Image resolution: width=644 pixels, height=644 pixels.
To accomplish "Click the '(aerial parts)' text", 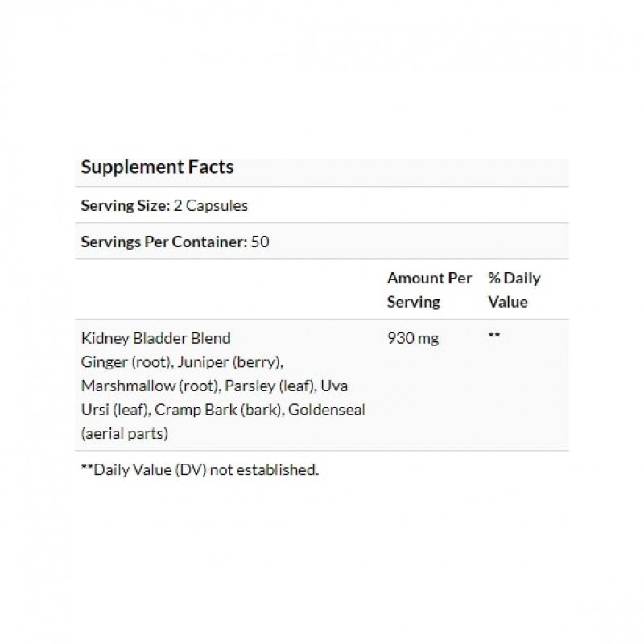I will [x=125, y=434].
